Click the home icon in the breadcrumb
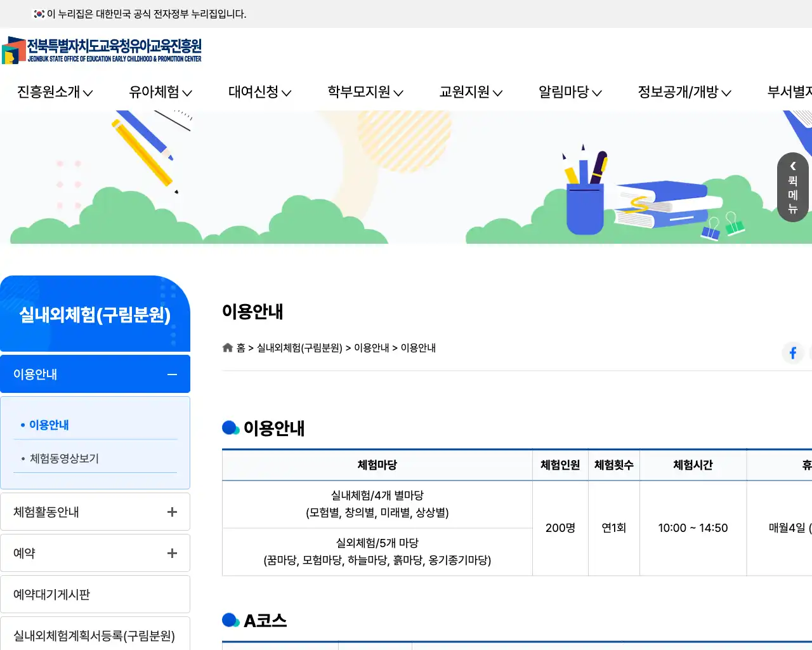 (x=227, y=347)
